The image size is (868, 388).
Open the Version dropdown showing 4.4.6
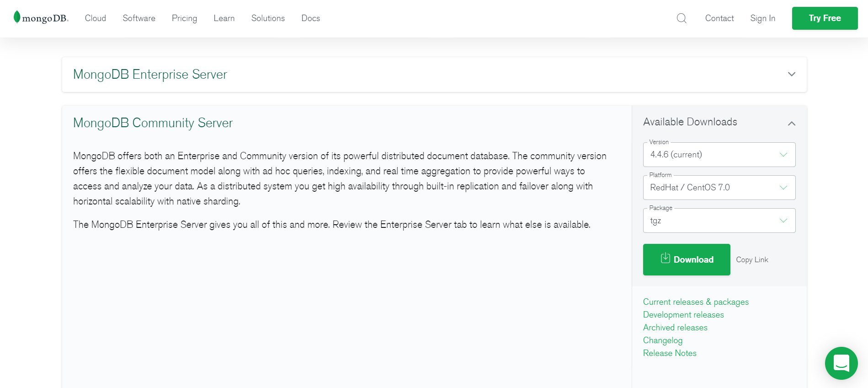[x=719, y=155]
